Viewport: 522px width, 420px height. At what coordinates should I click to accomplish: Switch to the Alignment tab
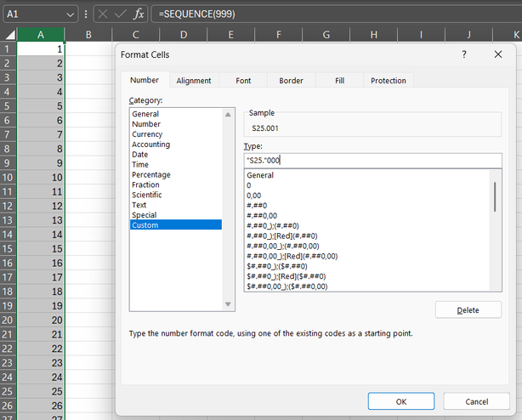pos(193,81)
